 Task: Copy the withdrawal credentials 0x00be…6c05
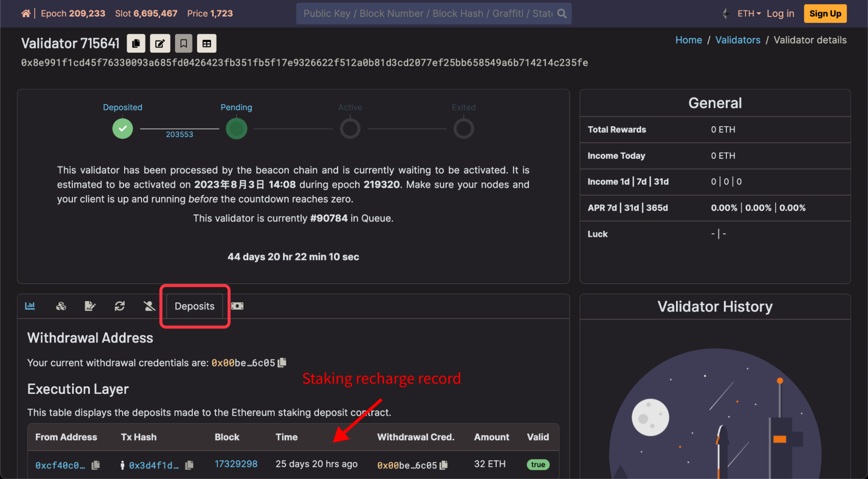click(x=282, y=362)
